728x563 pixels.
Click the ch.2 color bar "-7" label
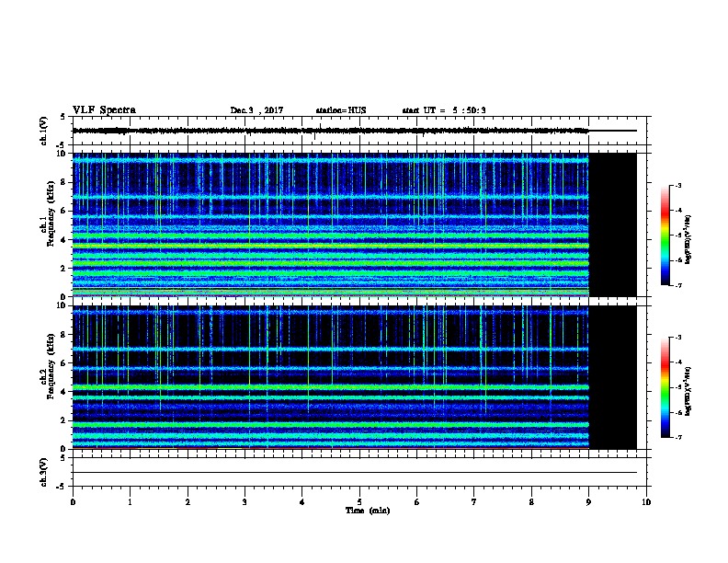(x=678, y=438)
